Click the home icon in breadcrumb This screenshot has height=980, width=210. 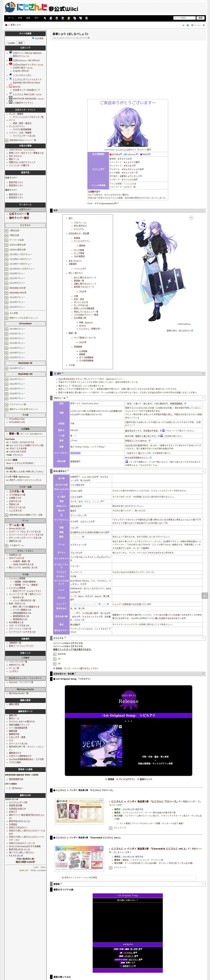(x=6, y=25)
